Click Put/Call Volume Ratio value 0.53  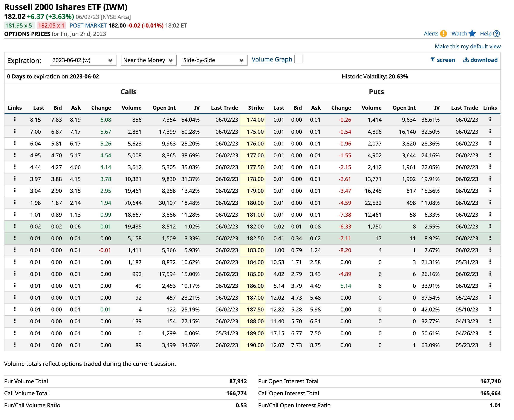point(241,405)
